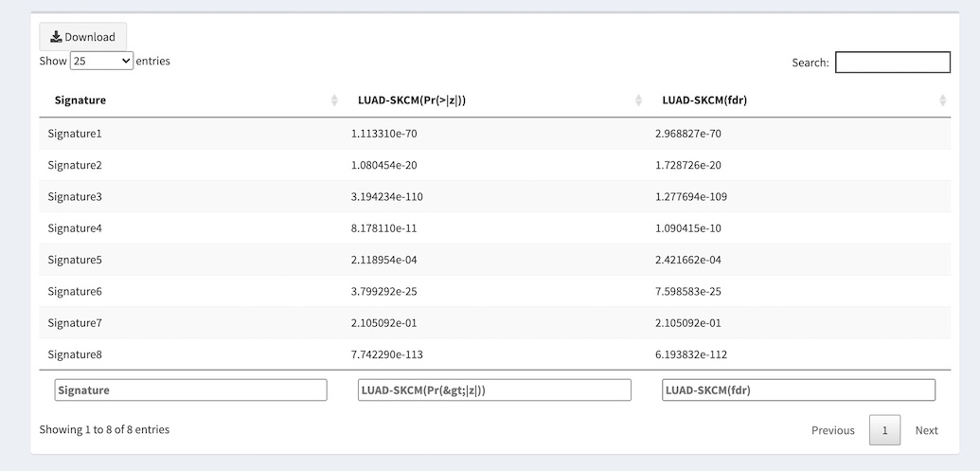Select the Signature1 row label
980x471 pixels.
tap(75, 134)
